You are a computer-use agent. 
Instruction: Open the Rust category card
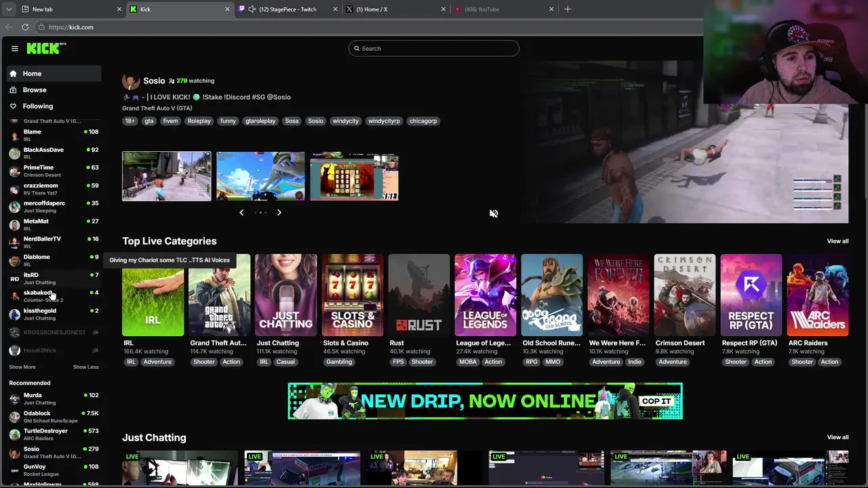[418, 295]
